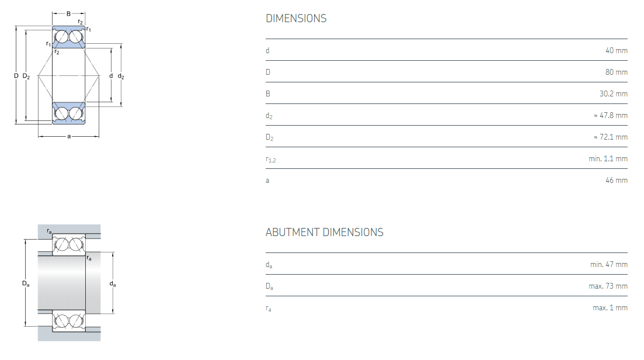644x360 pixels.
Task: Click the 30.2 mm width value
Action: (x=613, y=94)
